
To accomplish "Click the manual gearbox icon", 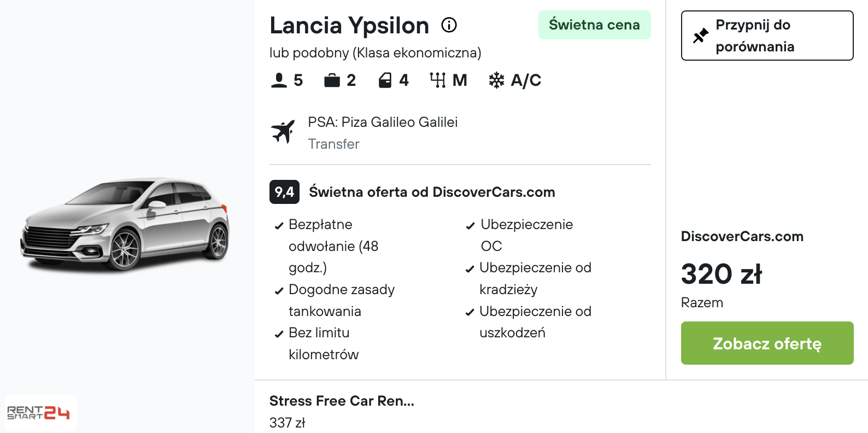I will (x=437, y=80).
